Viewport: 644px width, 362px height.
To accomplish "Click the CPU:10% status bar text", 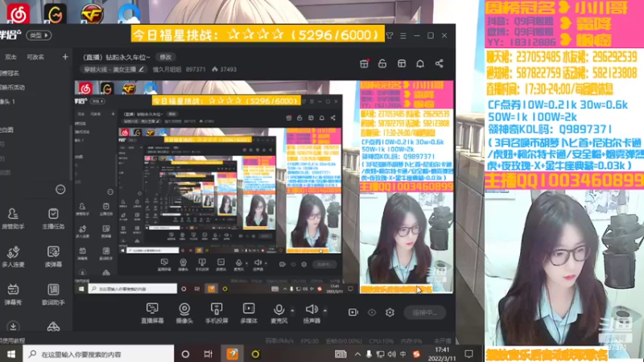I will point(381,341).
